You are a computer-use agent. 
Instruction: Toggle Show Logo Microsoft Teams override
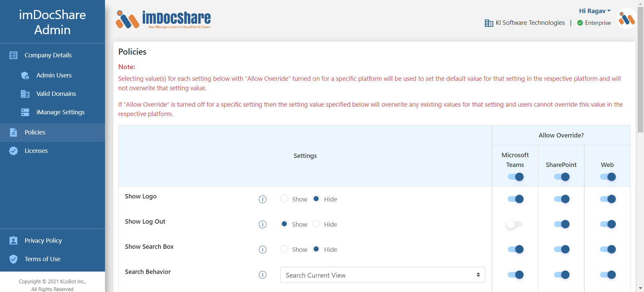click(x=515, y=199)
